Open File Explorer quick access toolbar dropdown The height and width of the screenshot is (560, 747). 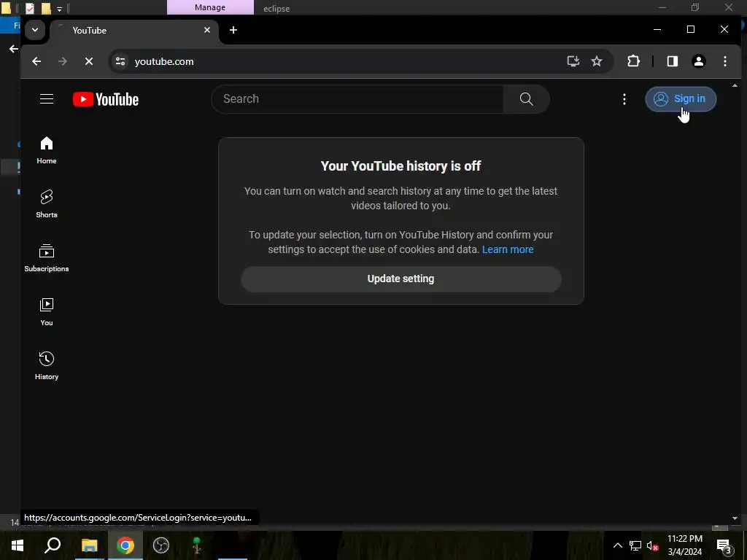(x=60, y=9)
